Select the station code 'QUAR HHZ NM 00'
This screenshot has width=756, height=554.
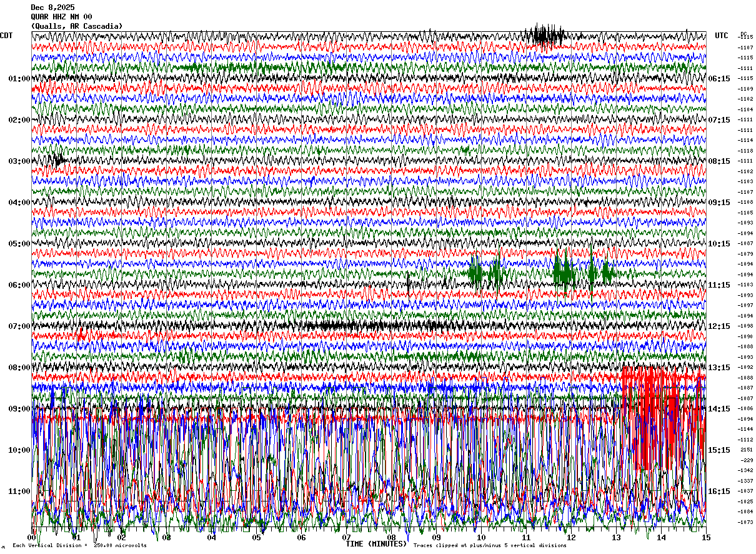coord(61,17)
